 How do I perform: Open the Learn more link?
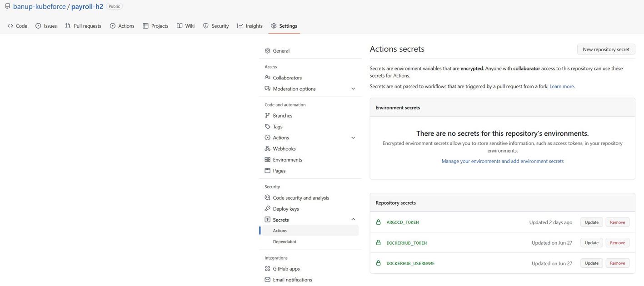pos(561,86)
